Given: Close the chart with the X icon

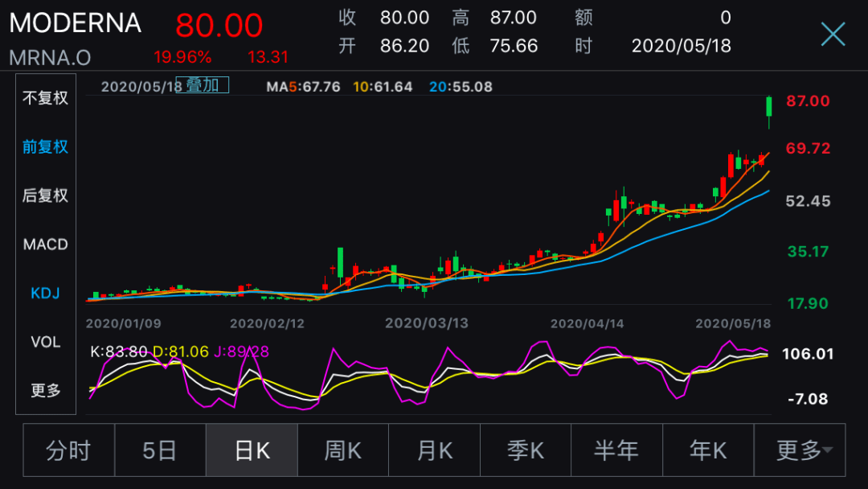Looking at the screenshot, I should tap(833, 34).
